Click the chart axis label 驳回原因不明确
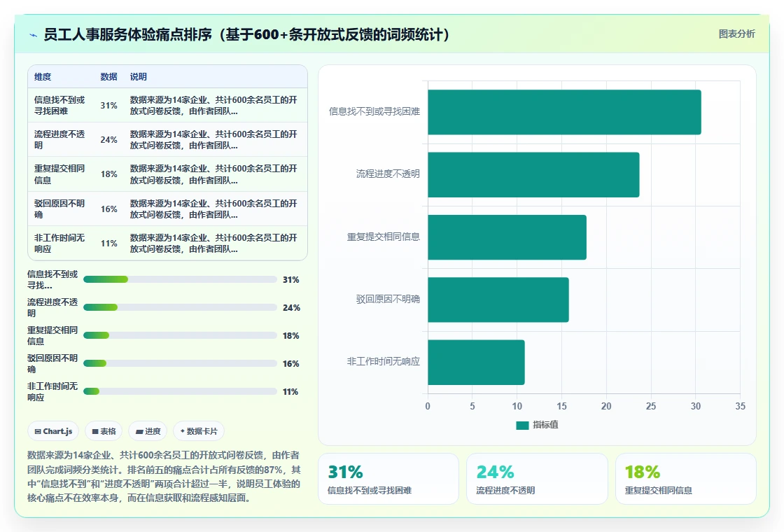784x532 pixels. pos(388,299)
